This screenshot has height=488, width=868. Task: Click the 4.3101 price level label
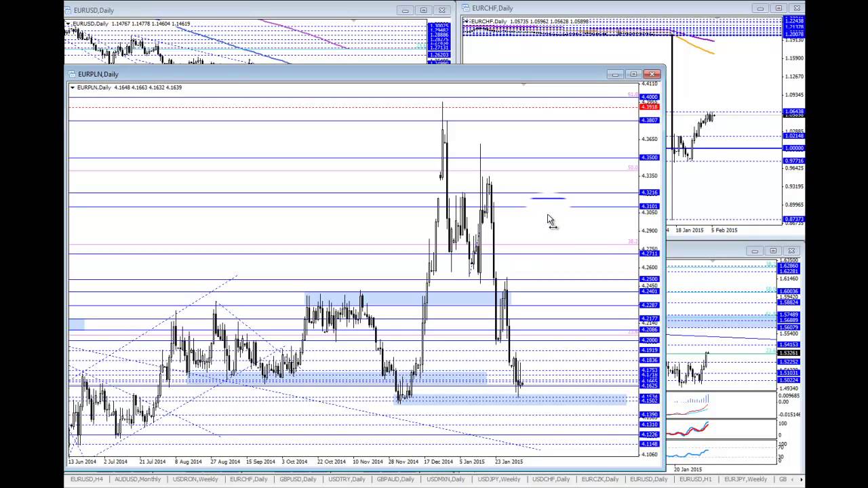pos(650,206)
